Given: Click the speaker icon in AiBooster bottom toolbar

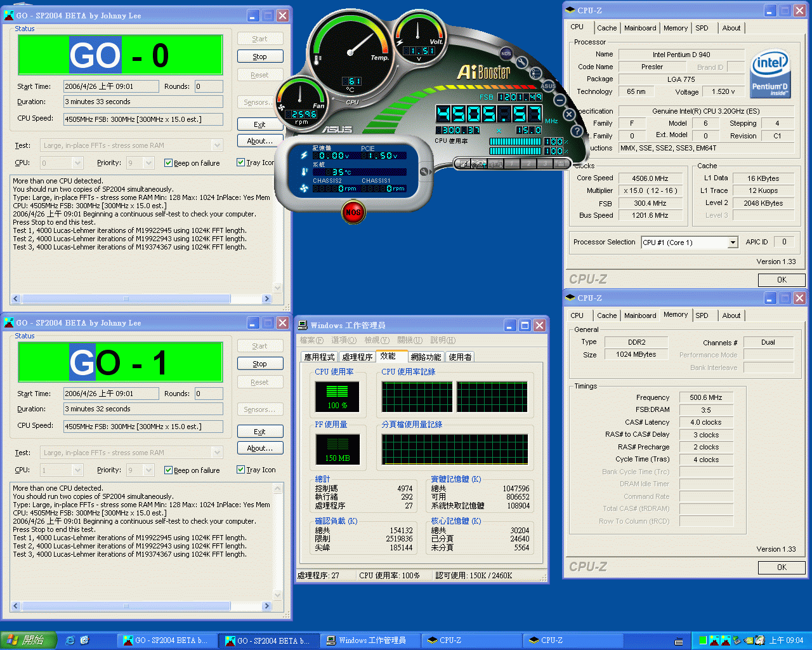Looking at the screenshot, I should pos(495,164).
